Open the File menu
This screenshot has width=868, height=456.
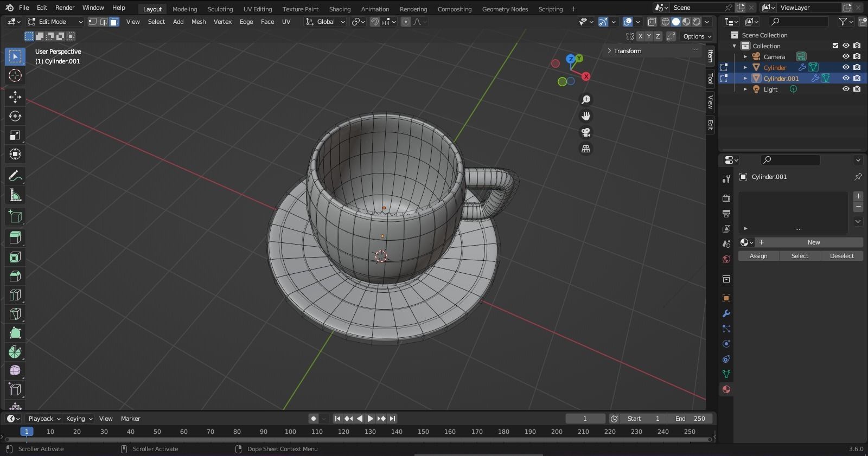tap(24, 8)
